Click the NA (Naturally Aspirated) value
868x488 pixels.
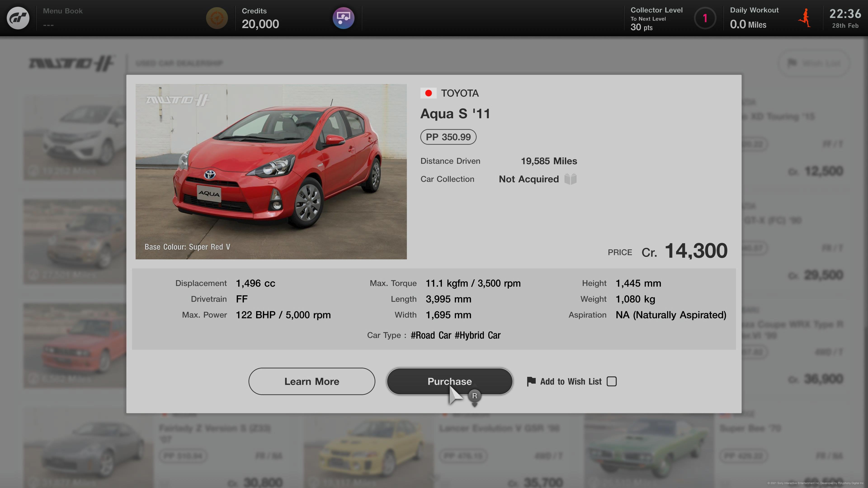point(671,315)
